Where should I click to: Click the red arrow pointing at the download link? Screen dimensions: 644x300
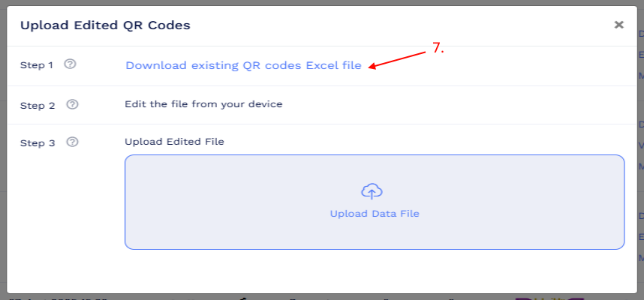click(x=398, y=59)
